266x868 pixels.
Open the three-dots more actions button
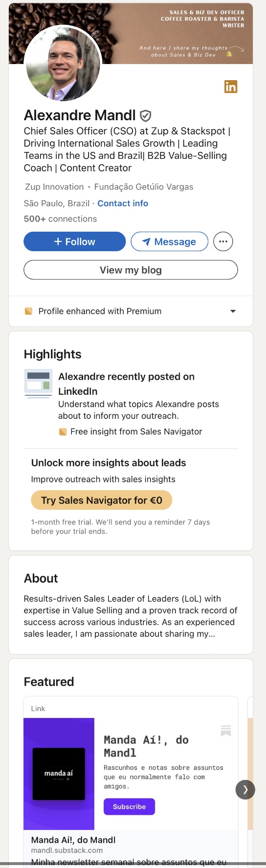223,241
